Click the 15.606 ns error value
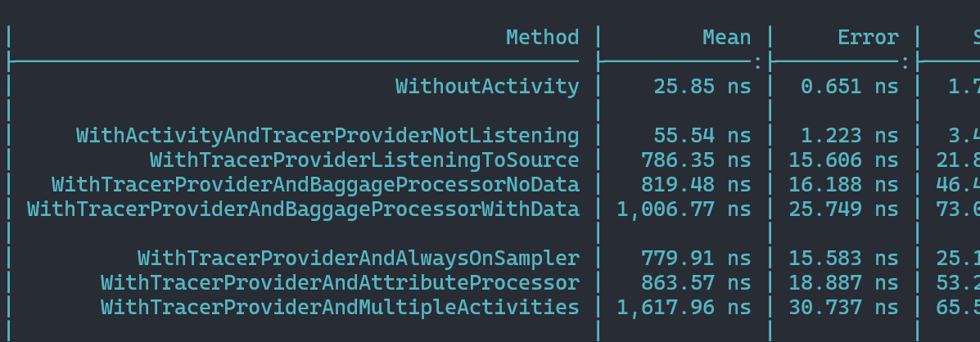Image resolution: width=980 pixels, height=342 pixels. point(843,160)
